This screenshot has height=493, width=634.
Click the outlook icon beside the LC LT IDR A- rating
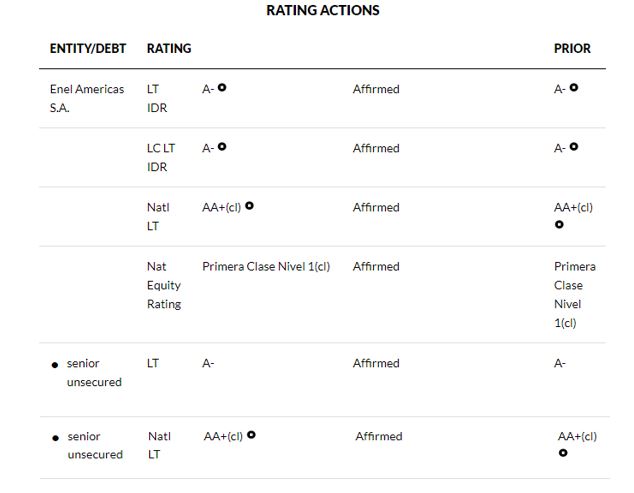coord(222,147)
